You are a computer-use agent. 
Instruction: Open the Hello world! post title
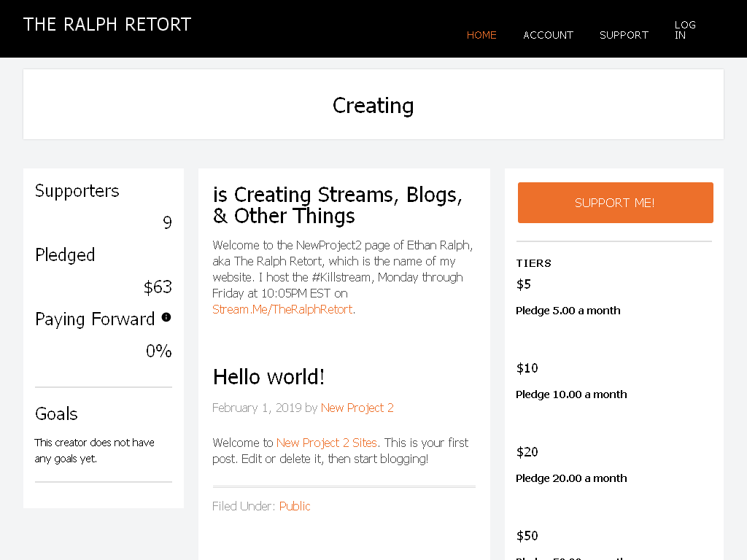click(268, 377)
